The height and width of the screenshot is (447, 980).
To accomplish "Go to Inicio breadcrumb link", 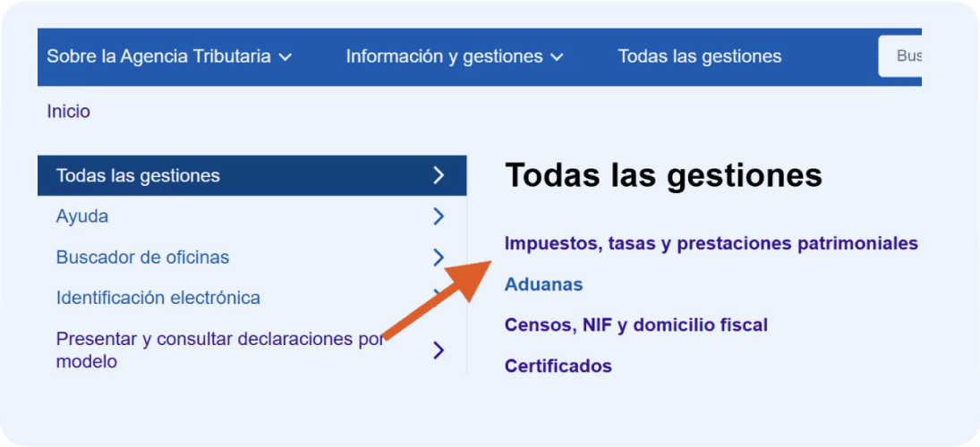I will (69, 112).
